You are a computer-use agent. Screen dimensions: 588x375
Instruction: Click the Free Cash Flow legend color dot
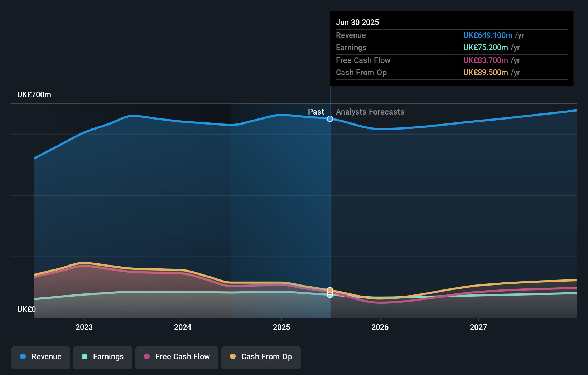pos(146,357)
